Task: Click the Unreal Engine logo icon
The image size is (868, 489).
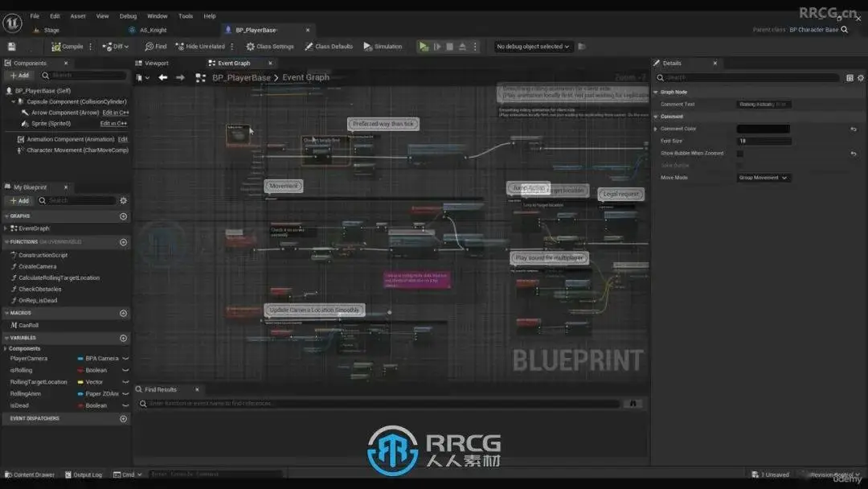Action: tap(12, 23)
